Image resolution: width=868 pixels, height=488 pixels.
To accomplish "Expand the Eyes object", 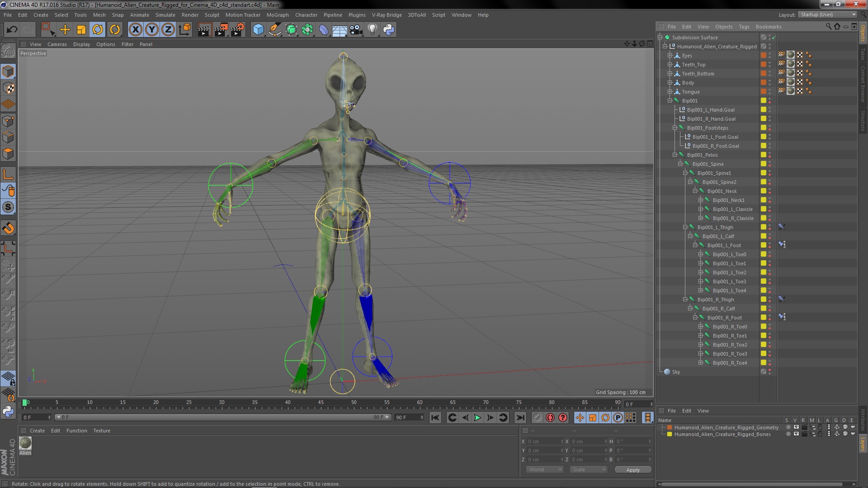I will [670, 56].
